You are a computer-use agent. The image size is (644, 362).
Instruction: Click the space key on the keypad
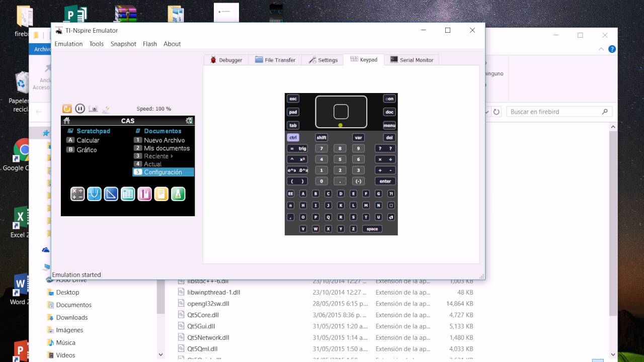tap(372, 229)
